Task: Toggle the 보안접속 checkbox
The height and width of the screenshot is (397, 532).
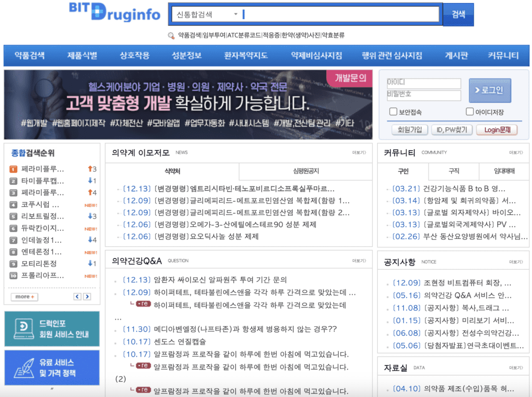Action: click(393, 112)
